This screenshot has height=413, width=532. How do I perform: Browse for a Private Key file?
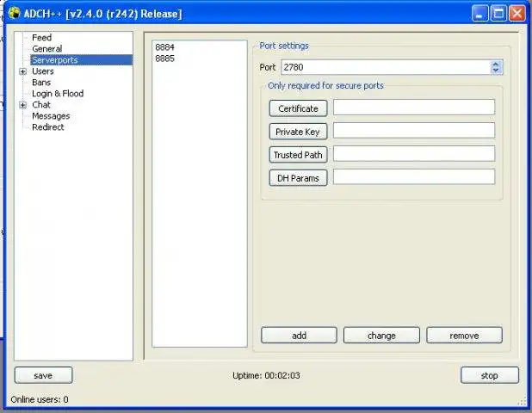tap(298, 132)
